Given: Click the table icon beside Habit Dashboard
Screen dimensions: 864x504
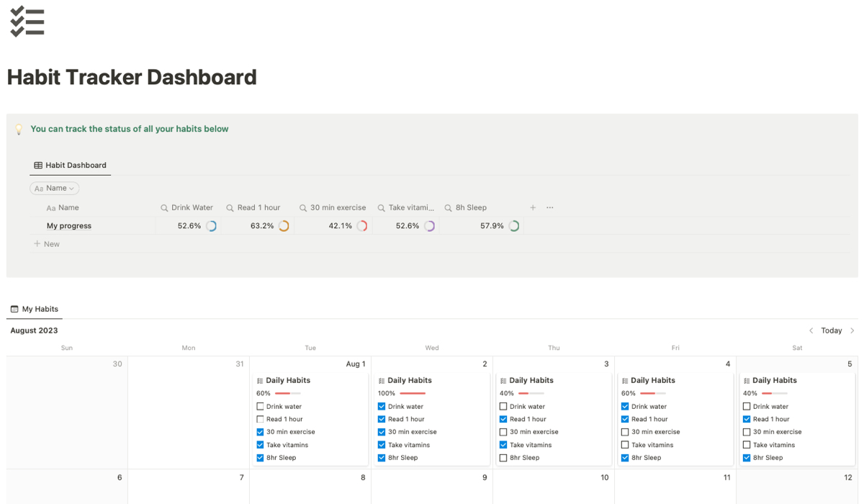Looking at the screenshot, I should point(37,165).
